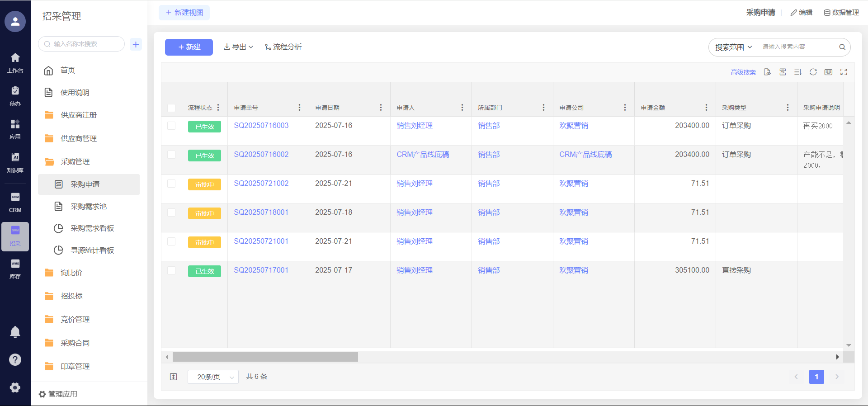Open request link SQ20250721002
Image resolution: width=868 pixels, height=406 pixels.
coord(261,184)
